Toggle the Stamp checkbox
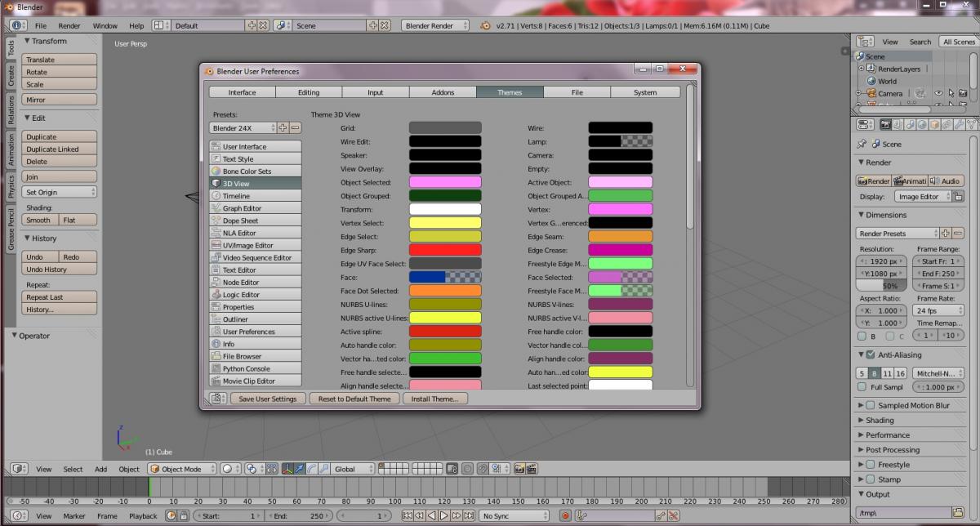 (871, 479)
